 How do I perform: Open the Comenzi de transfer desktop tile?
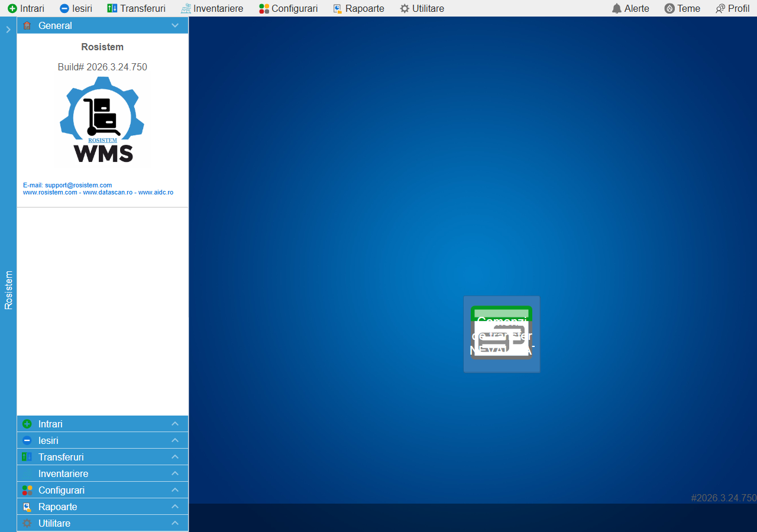(502, 334)
